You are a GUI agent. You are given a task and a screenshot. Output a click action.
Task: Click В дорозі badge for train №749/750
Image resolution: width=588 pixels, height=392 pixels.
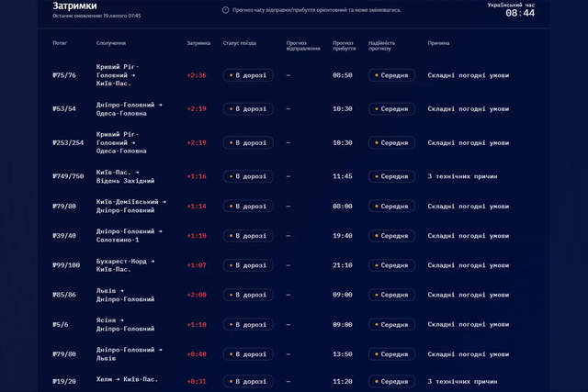pyautogui.click(x=248, y=176)
